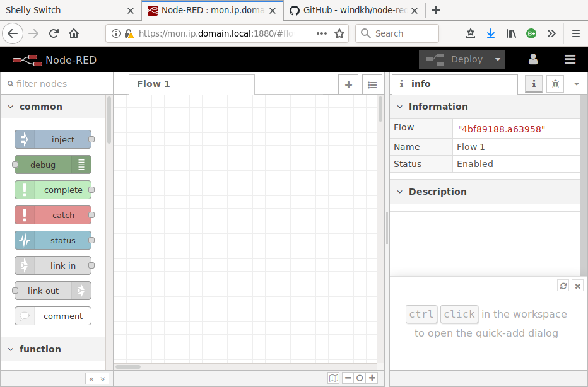Bookmark this page with star
The width and height of the screenshot is (588, 387).
tap(339, 33)
